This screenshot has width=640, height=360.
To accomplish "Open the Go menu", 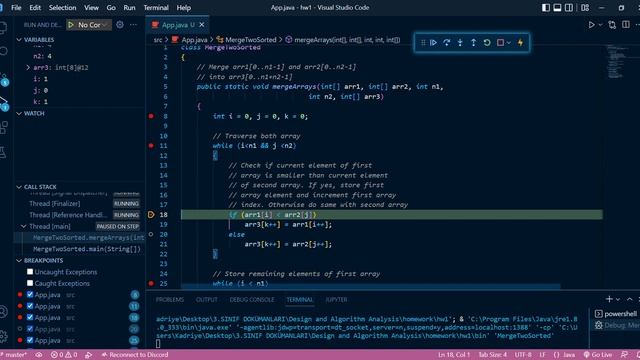I will (111, 7).
